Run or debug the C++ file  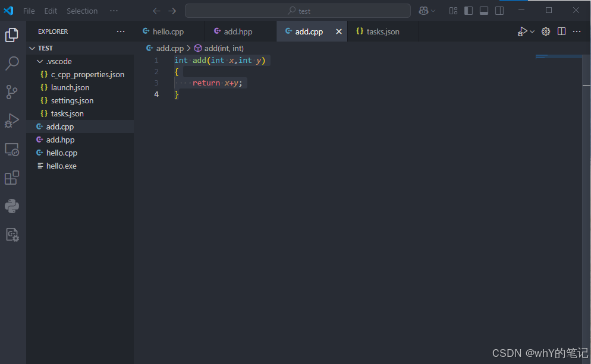[x=522, y=31]
